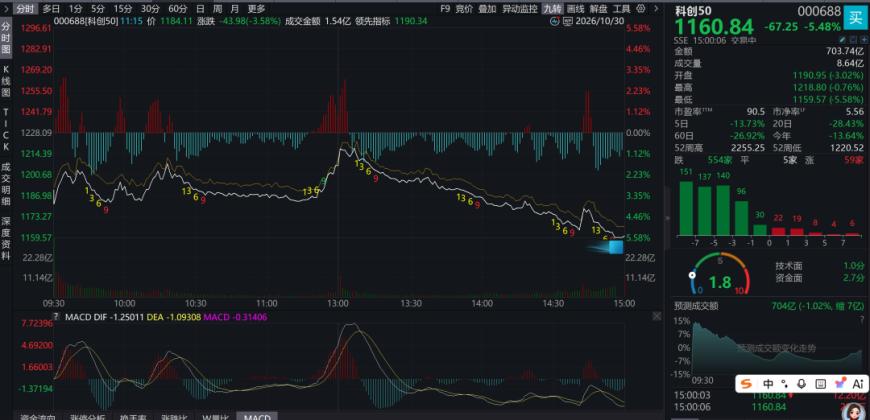The height and width of the screenshot is (420, 870).
Task: Click the 买 buy button
Action: [x=855, y=17]
